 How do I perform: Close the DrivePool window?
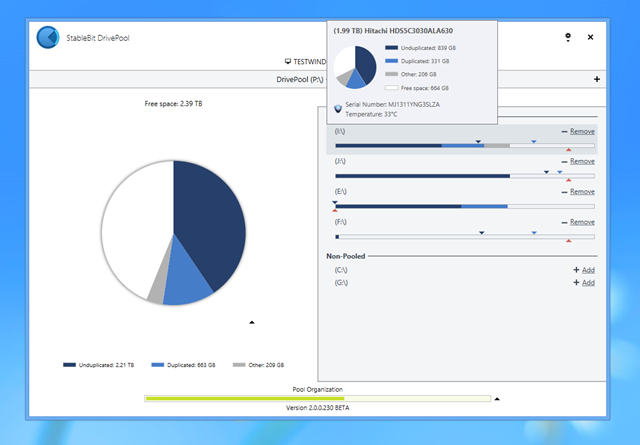[x=590, y=37]
